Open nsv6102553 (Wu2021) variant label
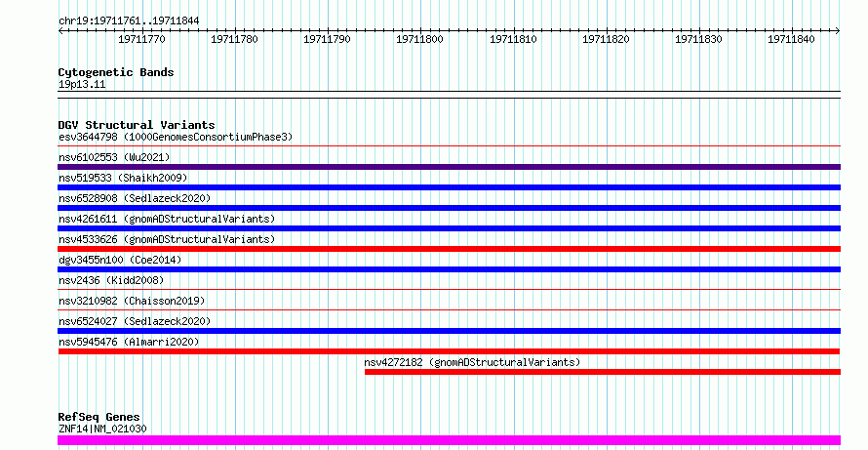868x450 pixels. pos(114,157)
